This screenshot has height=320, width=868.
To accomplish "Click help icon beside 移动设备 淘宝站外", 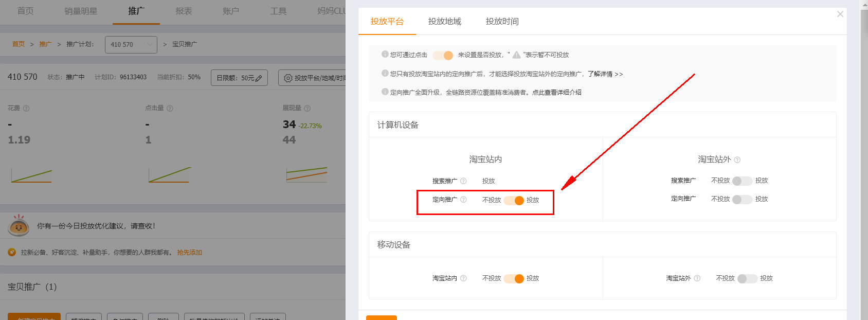I will [697, 278].
